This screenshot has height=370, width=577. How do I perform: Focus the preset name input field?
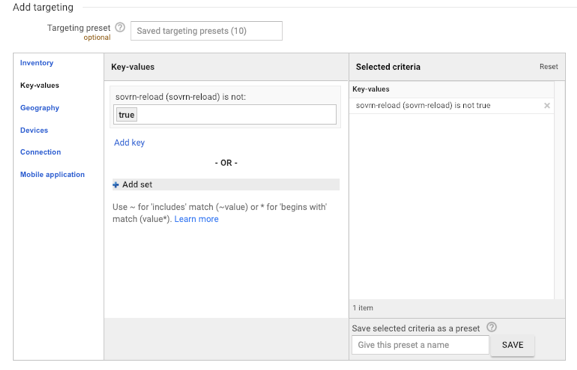(420, 345)
